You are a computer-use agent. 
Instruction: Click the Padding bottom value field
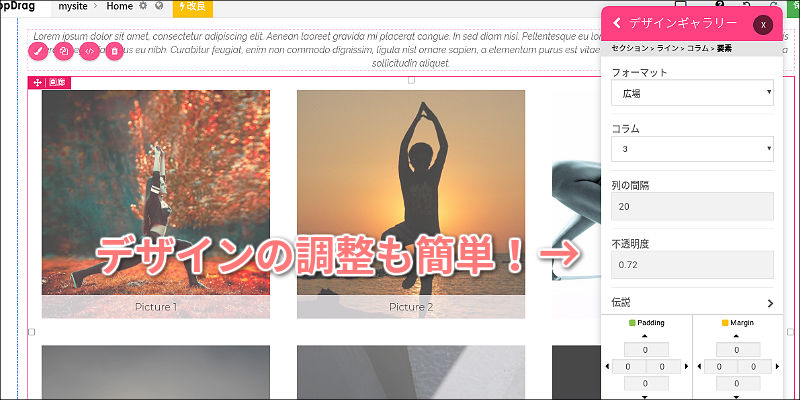click(x=646, y=383)
